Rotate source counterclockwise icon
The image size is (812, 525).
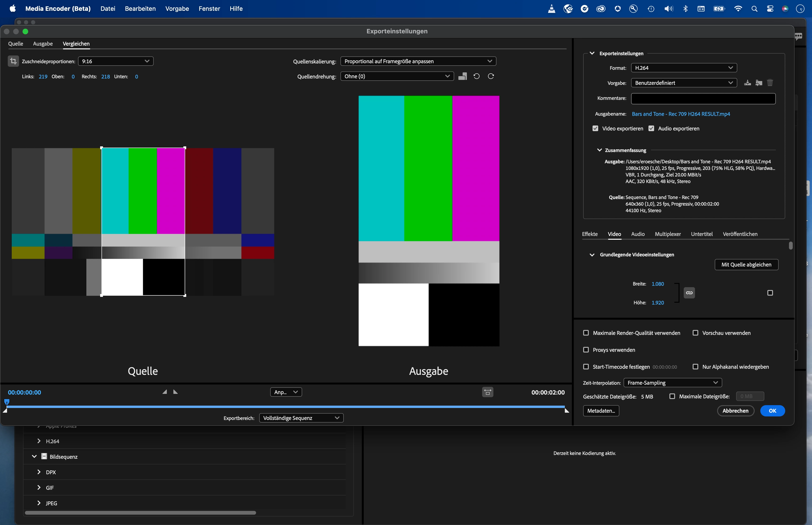pyautogui.click(x=477, y=76)
